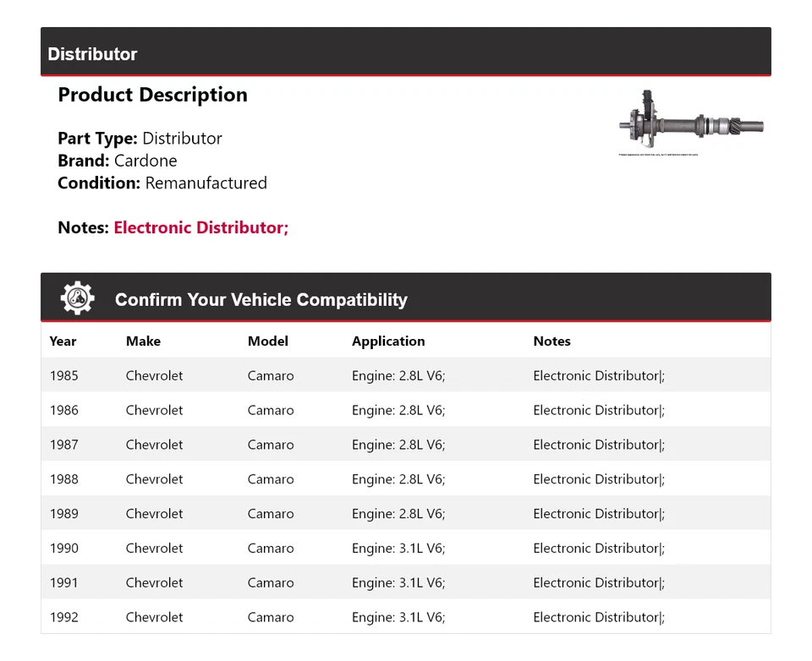Click the Product Description heading
The image size is (812, 661).
coord(152,95)
